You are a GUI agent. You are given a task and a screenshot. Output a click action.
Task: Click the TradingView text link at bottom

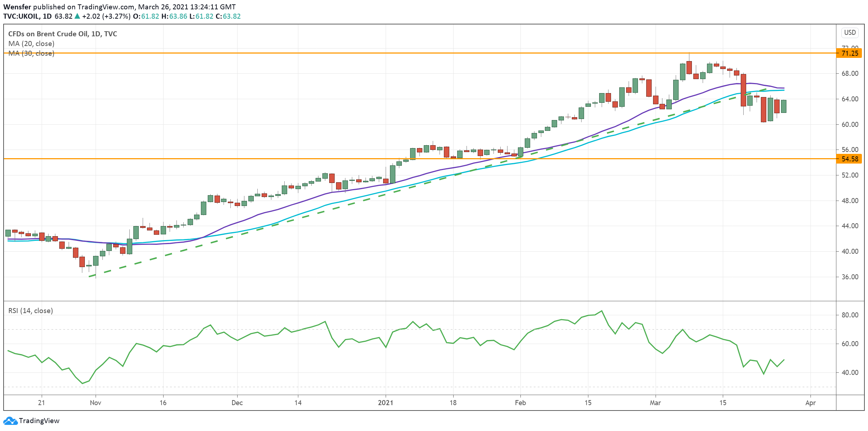click(x=39, y=421)
